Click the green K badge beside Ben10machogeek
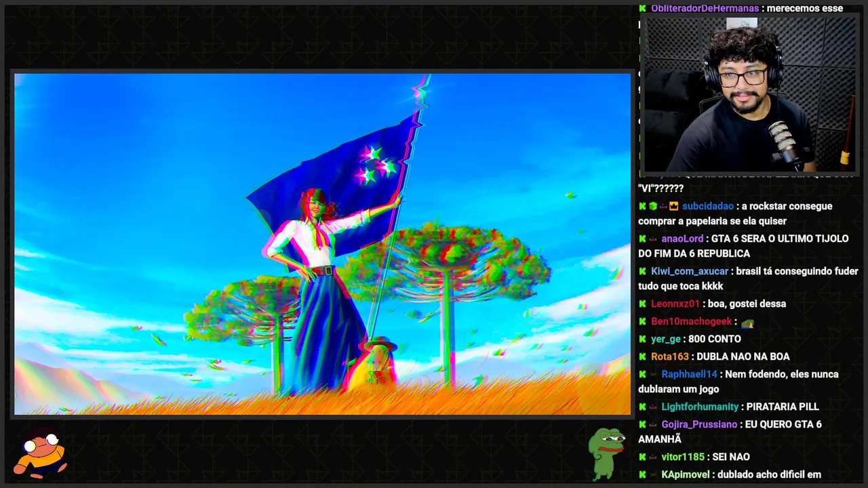The image size is (868, 488). tap(642, 321)
